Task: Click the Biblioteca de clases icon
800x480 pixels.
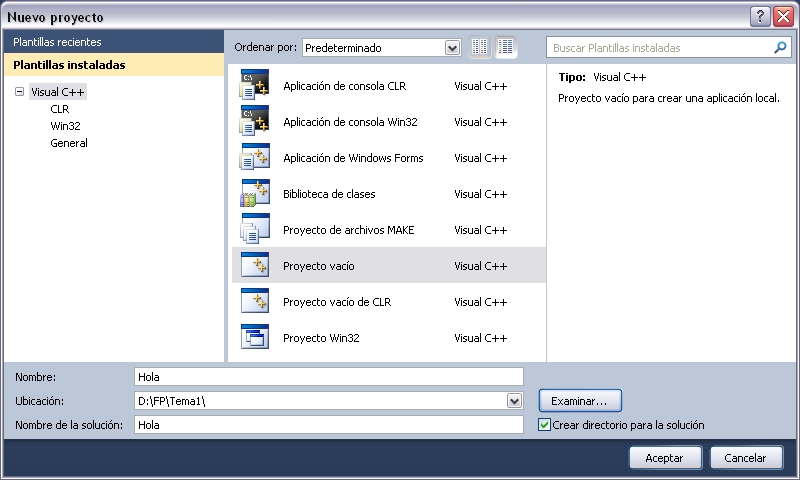Action: (x=255, y=193)
